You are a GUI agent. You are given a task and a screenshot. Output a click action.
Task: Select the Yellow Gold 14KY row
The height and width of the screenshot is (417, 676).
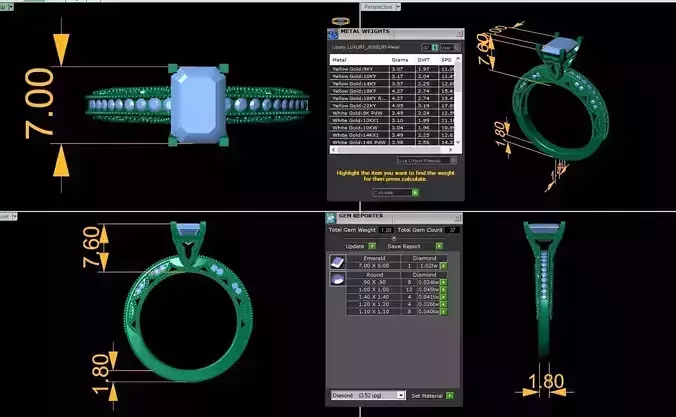coord(392,84)
